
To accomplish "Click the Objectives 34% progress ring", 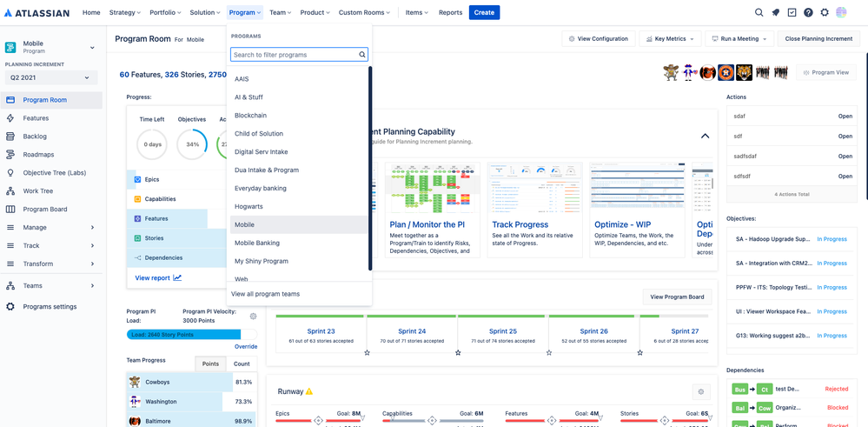I will point(192,144).
